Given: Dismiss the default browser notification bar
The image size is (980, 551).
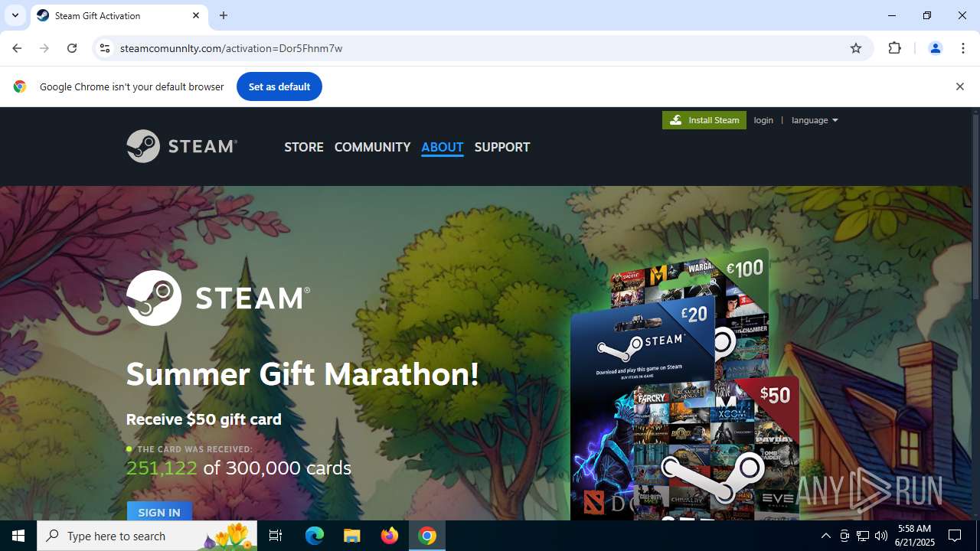Looking at the screenshot, I should [x=959, y=86].
